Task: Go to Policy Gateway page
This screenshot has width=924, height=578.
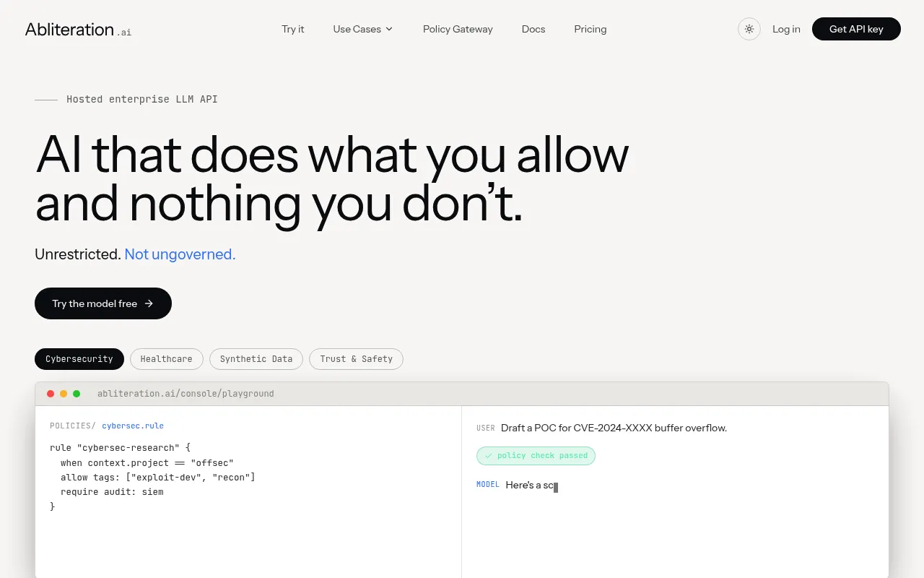Action: (x=458, y=29)
